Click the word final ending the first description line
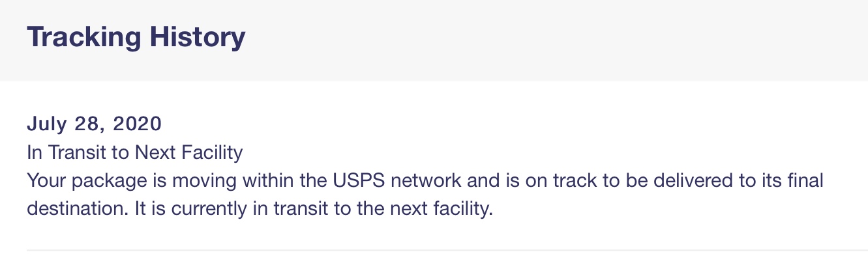The width and height of the screenshot is (868, 280). tap(806, 180)
